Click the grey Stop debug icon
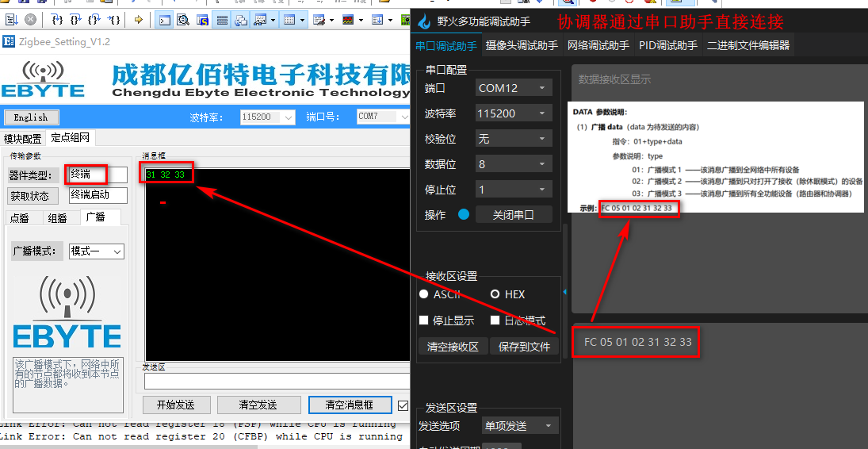Viewport: 868px width, 449px height. pos(30,21)
